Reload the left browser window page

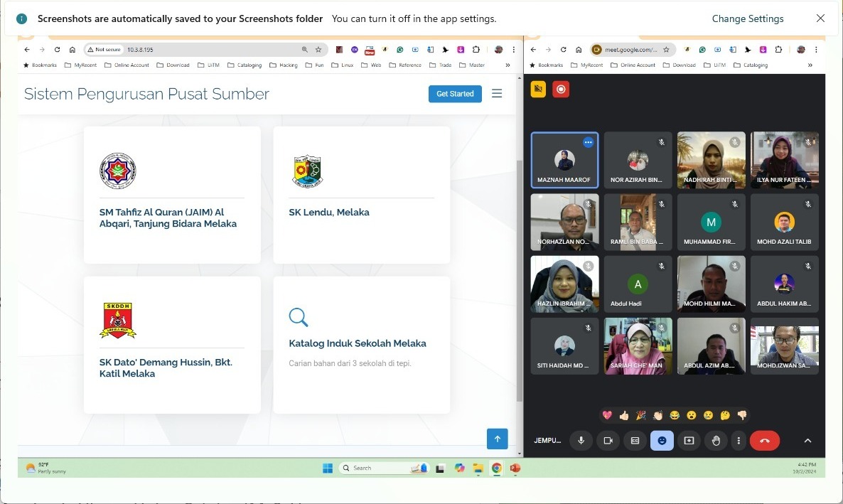tap(57, 50)
